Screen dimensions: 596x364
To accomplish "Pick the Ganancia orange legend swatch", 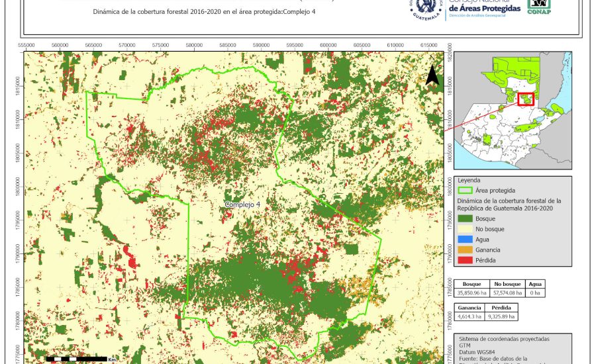I will 466,250.
